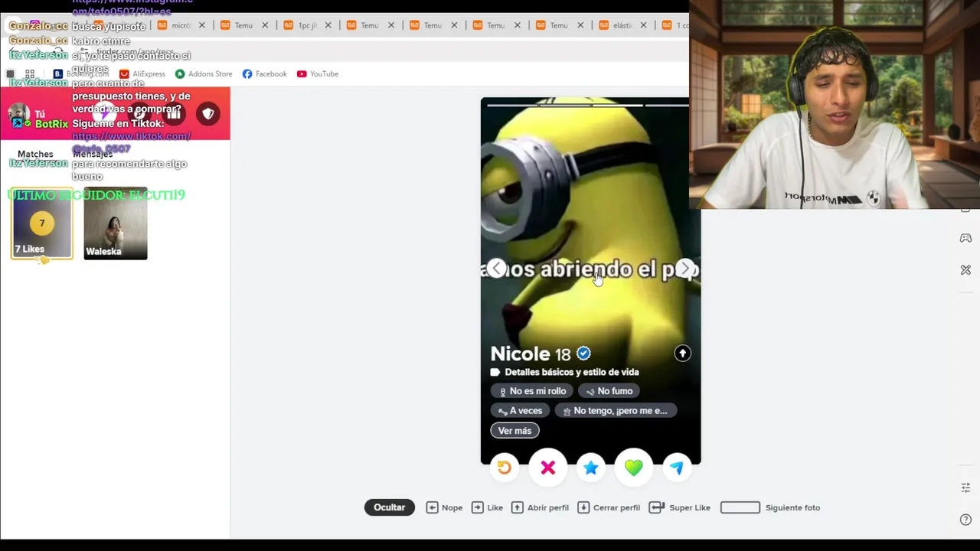The image size is (980, 551).
Task: Click the 'A veces' lifestyle tag
Action: (x=520, y=411)
